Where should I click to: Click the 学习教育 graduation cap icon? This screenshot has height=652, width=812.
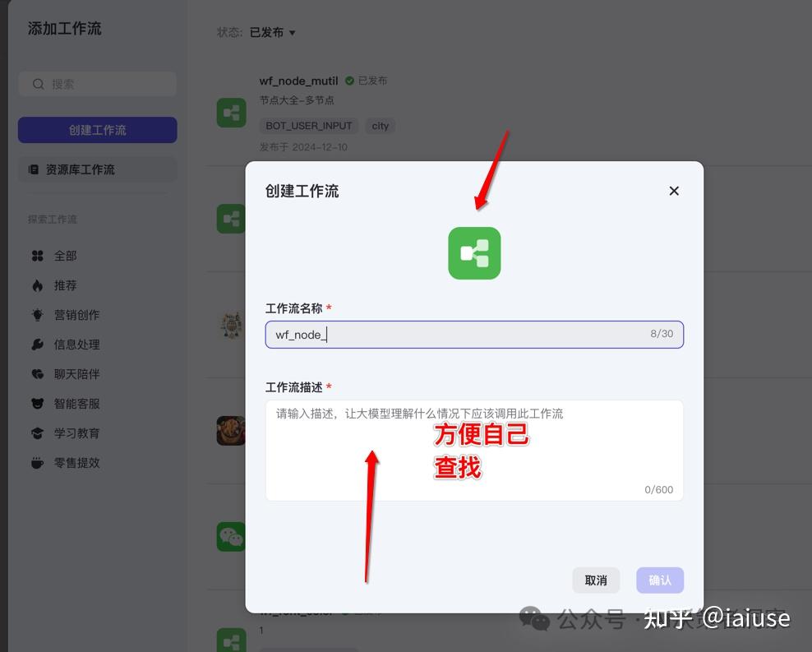36,433
